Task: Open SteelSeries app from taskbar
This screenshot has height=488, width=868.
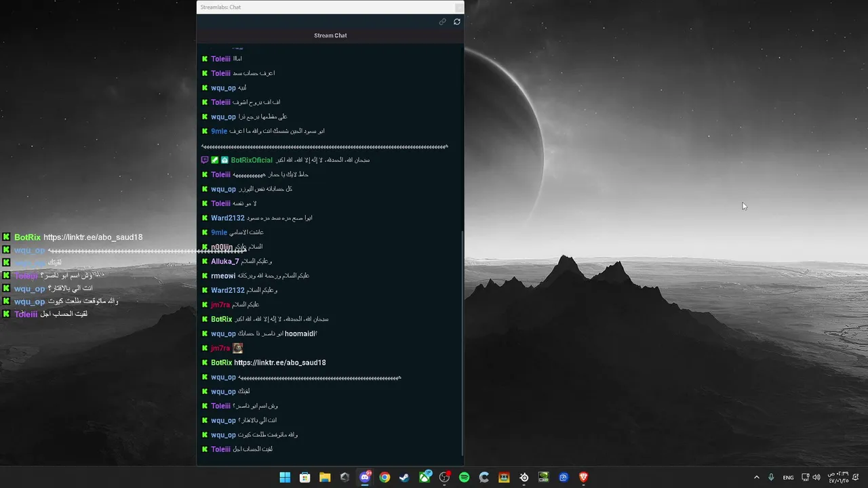Action: coord(524,477)
